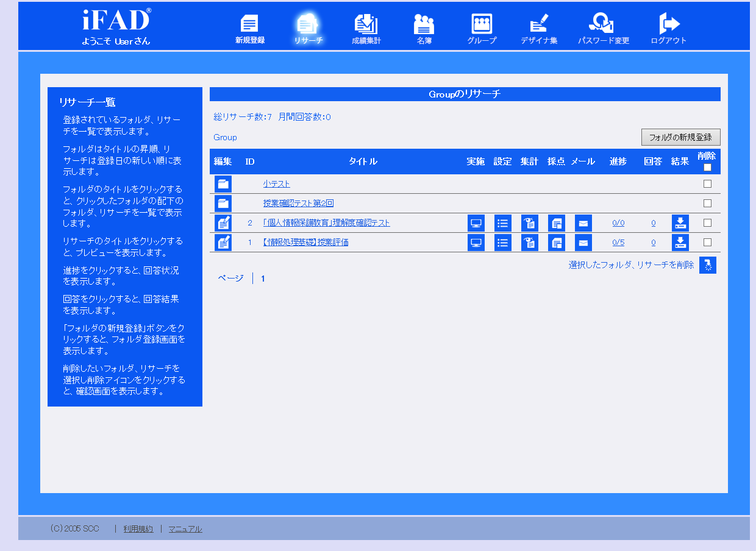Click 採点 icon for 情報処理基礎 row
Image resolution: width=756 pixels, height=551 pixels.
tap(557, 243)
